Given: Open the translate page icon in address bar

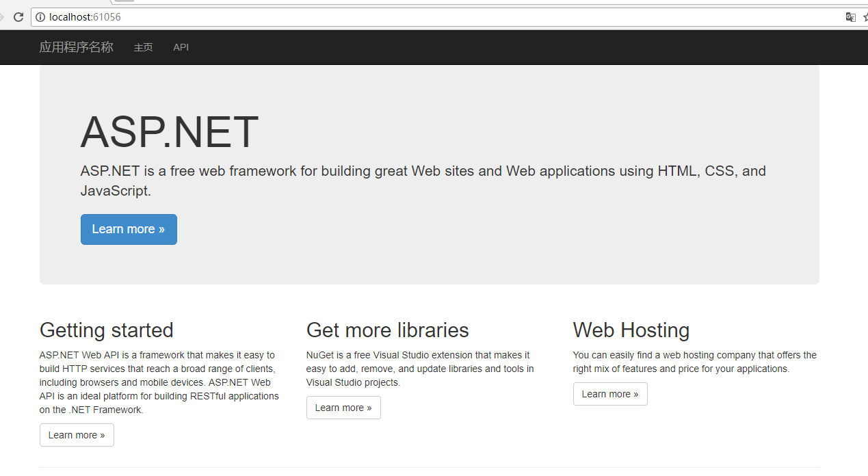Looking at the screenshot, I should (850, 17).
